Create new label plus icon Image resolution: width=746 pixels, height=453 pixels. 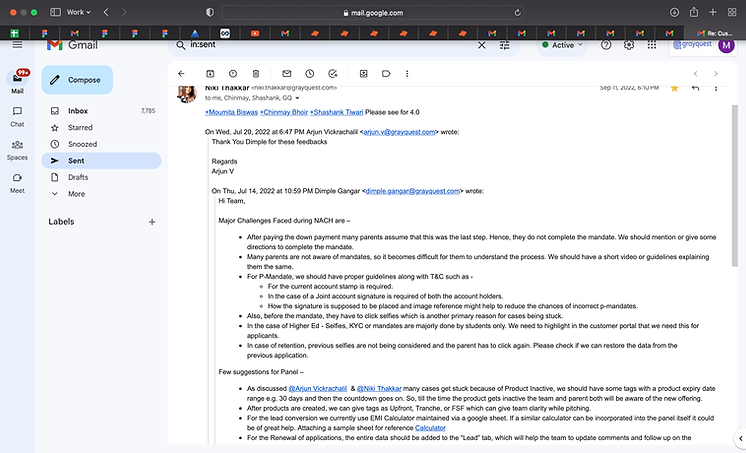pos(152,222)
